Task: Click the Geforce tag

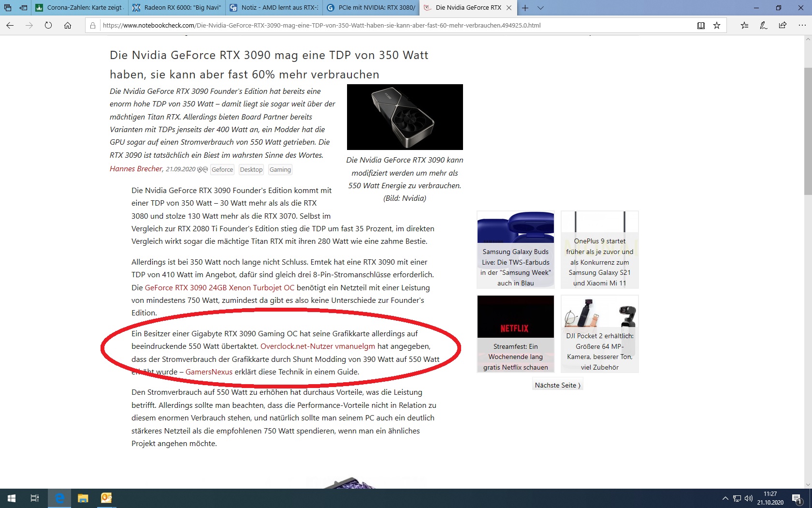Action: coord(222,169)
